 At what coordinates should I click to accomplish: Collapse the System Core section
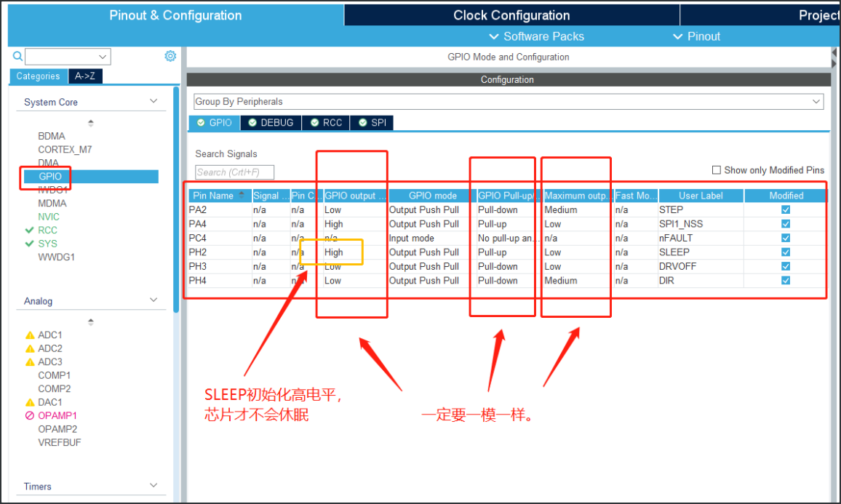154,102
